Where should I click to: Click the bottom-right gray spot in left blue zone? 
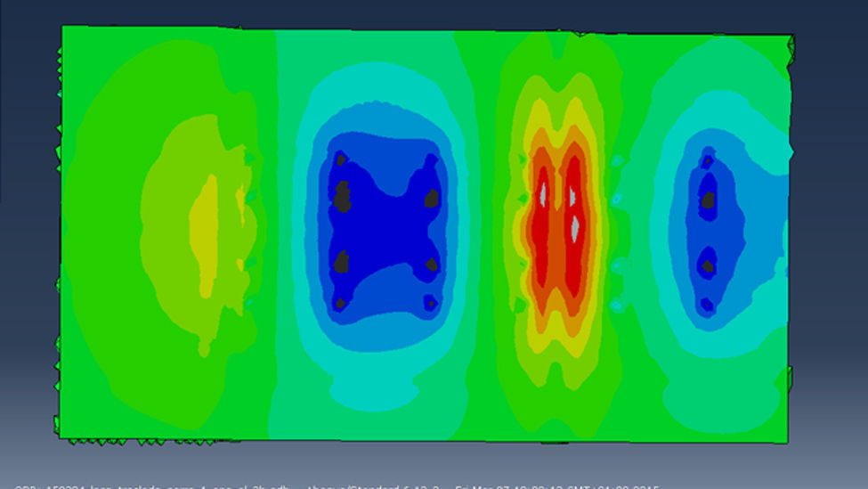pos(431,303)
